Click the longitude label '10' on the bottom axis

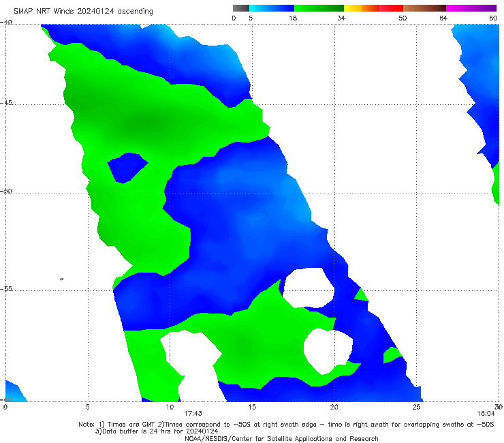[x=170, y=407]
